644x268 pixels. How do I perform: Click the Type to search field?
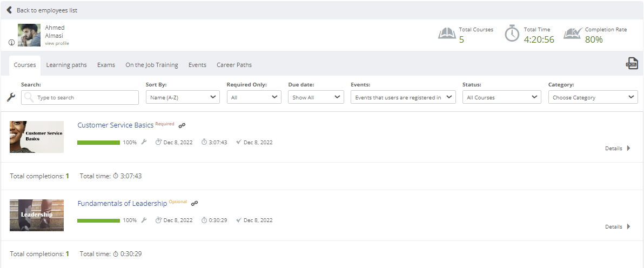coord(79,97)
